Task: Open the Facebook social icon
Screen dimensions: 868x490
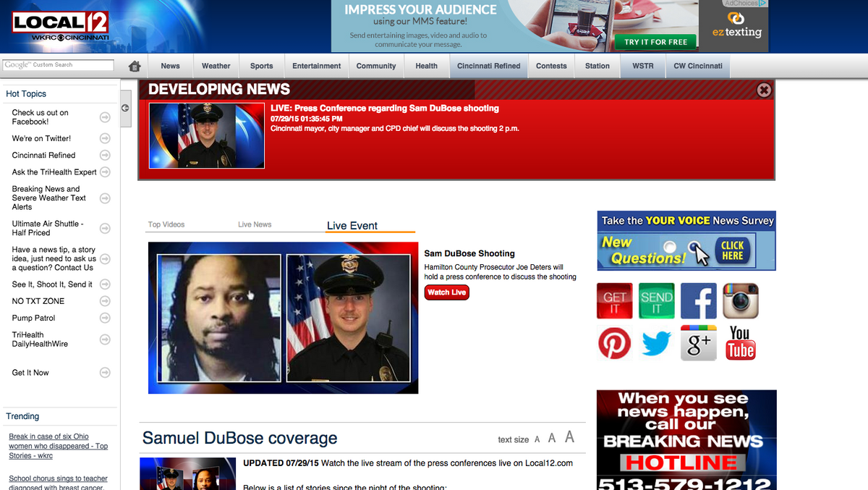Action: click(x=698, y=300)
